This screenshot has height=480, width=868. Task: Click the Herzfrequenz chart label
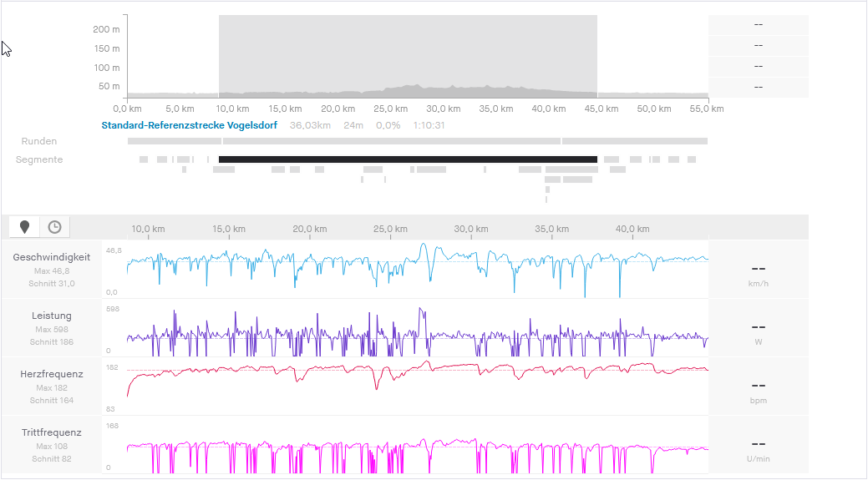pyautogui.click(x=52, y=374)
